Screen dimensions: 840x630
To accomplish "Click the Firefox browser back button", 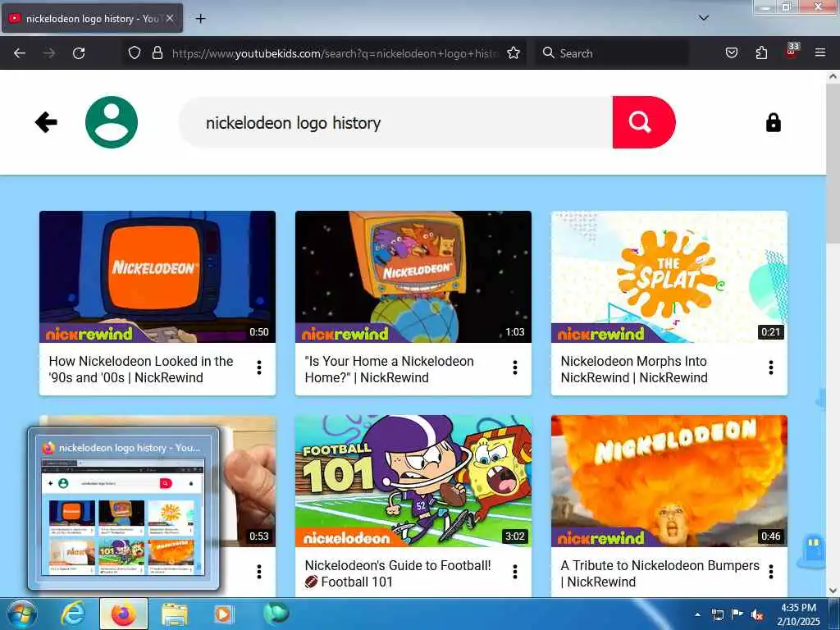I will point(20,53).
